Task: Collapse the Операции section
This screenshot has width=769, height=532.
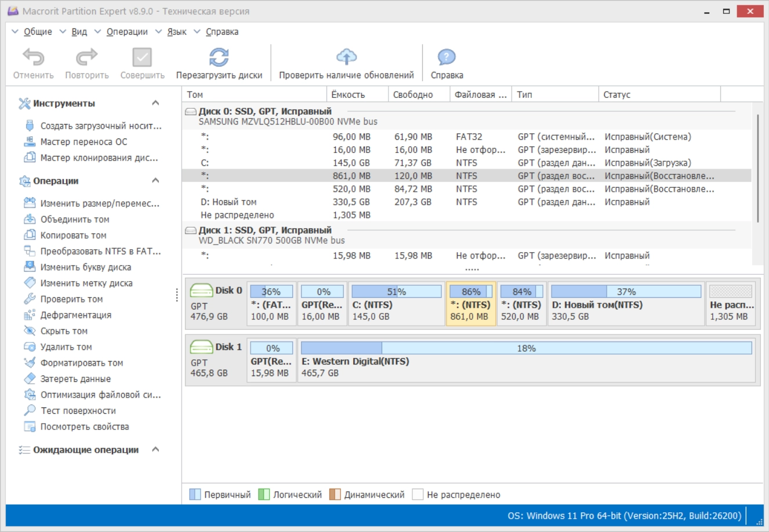Action: pyautogui.click(x=155, y=181)
